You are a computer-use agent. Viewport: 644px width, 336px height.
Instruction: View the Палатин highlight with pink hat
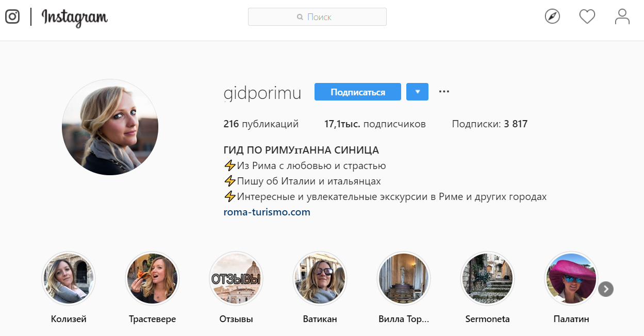click(571, 279)
